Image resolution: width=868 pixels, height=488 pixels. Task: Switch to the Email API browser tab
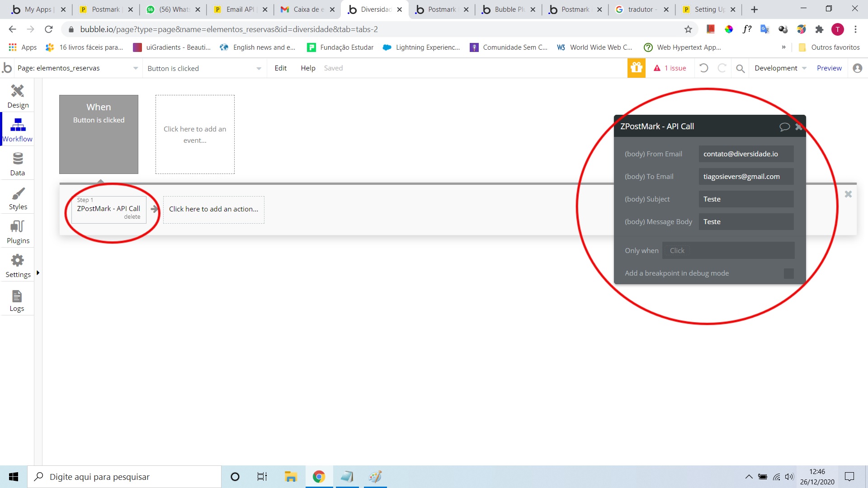(240, 9)
